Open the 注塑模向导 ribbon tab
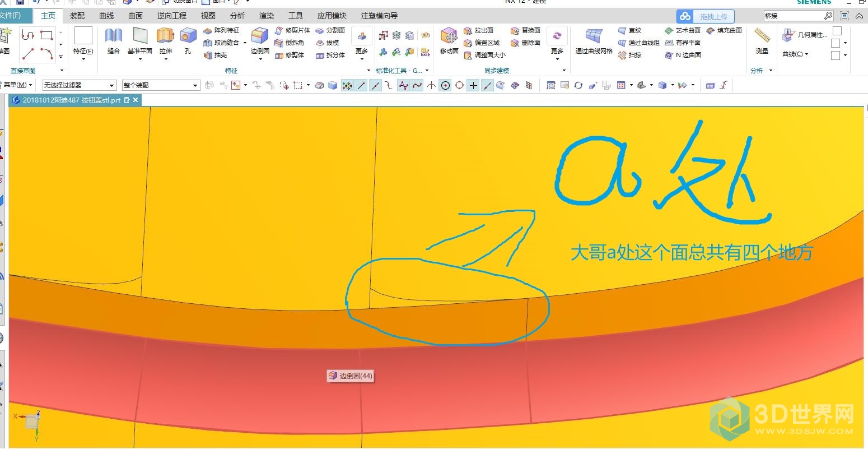 pos(379,16)
